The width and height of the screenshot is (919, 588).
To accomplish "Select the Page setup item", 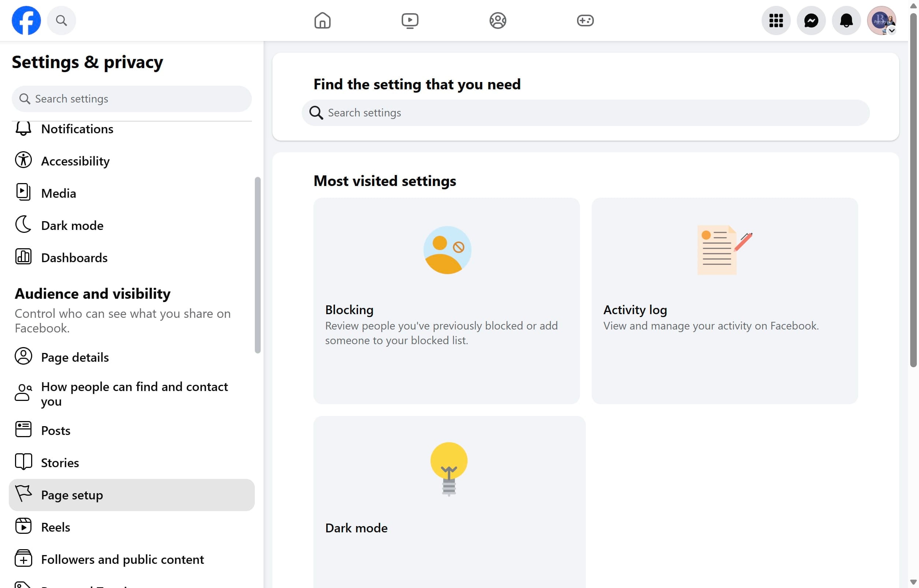I will tap(132, 495).
